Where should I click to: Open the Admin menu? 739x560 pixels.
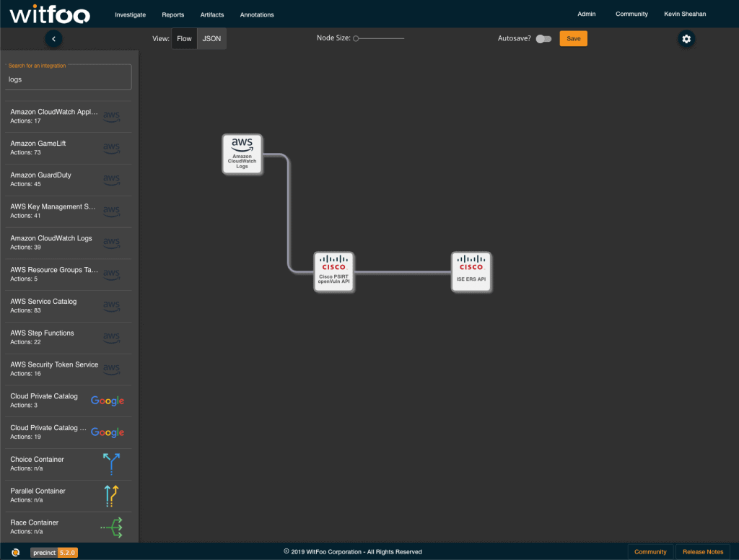(586, 14)
